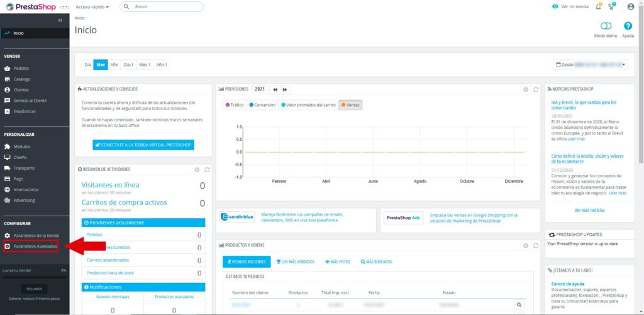644x315 pixels.
Task: Click the Pedidos basket icon in sidebar
Action: [7, 69]
